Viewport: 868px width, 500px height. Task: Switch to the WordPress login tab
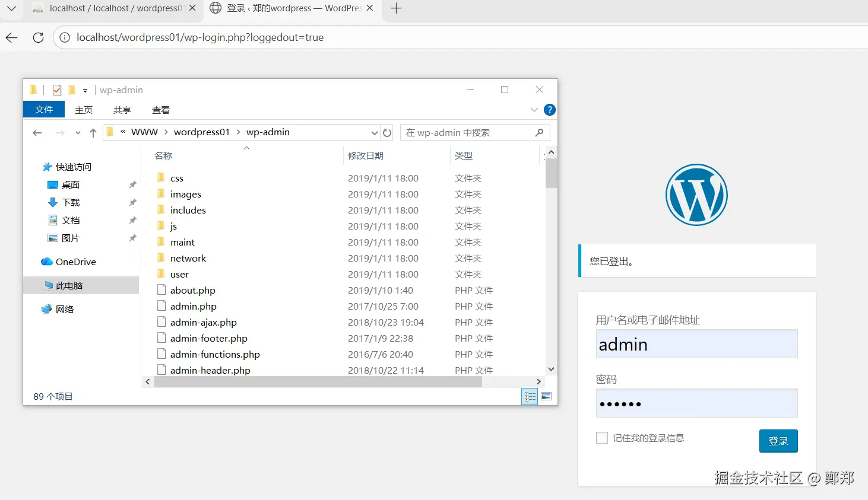pyautogui.click(x=291, y=8)
